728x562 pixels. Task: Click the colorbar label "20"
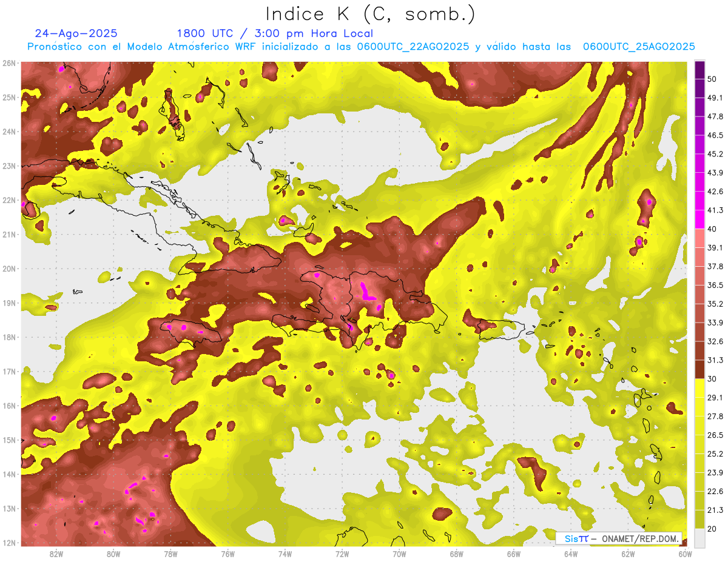click(x=712, y=529)
